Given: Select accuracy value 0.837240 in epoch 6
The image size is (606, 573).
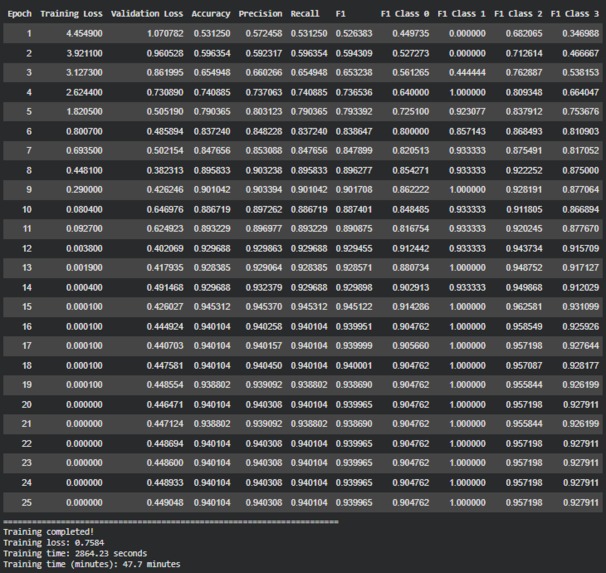Looking at the screenshot, I should (x=212, y=131).
